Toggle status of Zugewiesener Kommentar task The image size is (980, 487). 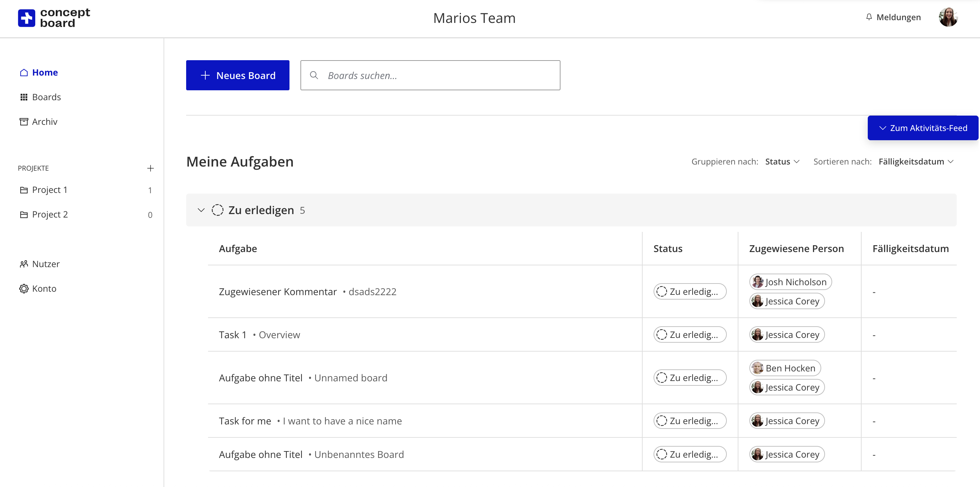point(690,292)
